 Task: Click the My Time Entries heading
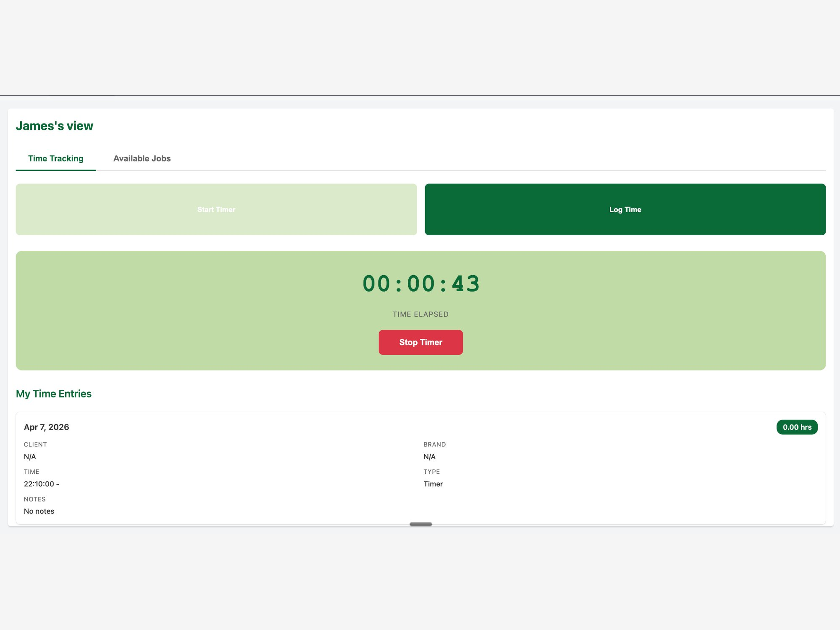coord(53,394)
